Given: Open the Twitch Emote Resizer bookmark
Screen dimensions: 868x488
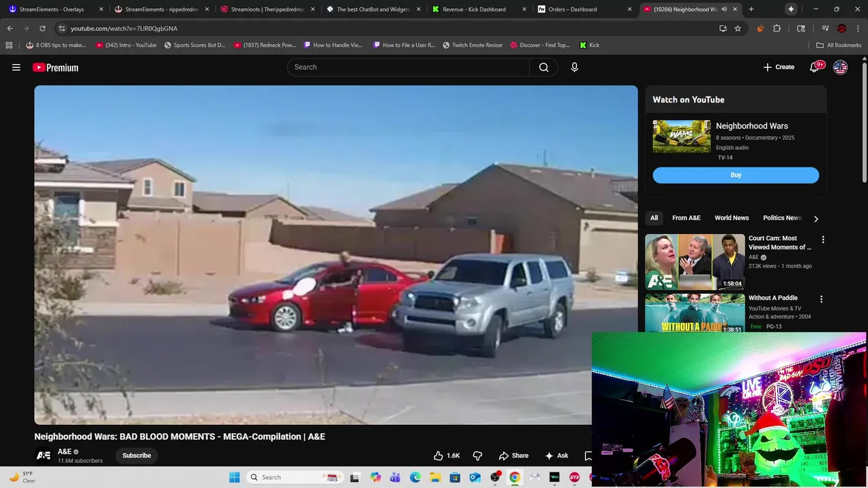Looking at the screenshot, I should click(473, 45).
